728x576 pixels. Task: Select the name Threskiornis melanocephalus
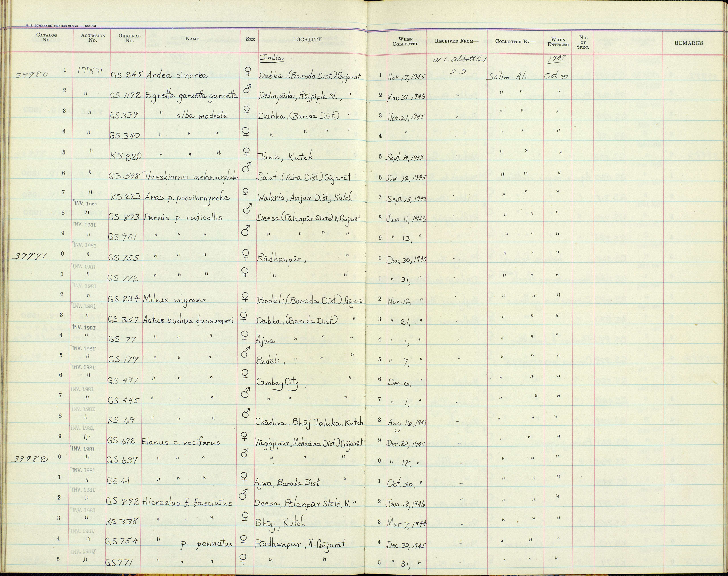click(x=191, y=176)
